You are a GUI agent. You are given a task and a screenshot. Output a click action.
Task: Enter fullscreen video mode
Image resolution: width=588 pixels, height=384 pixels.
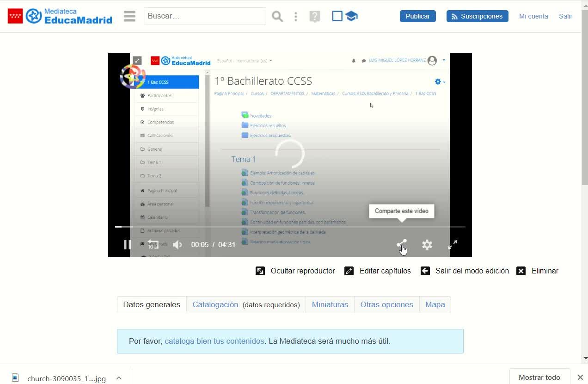453,245
